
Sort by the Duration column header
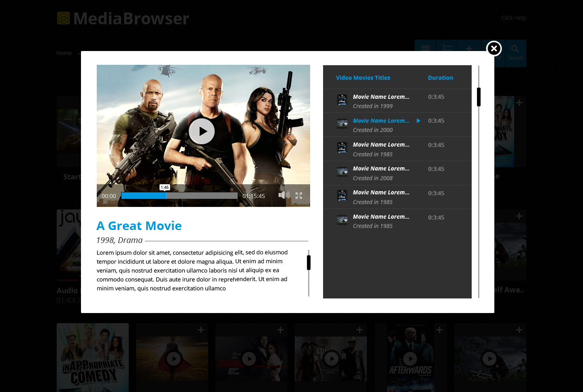tap(440, 78)
